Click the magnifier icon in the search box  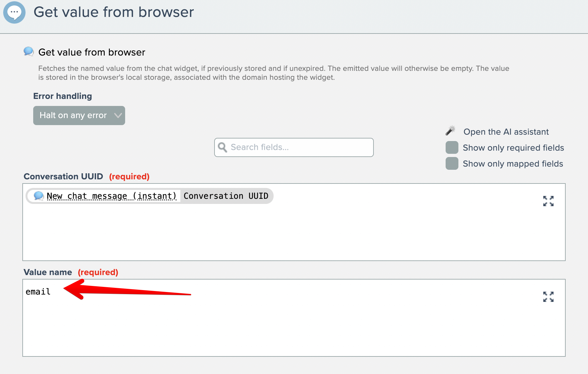pos(222,147)
